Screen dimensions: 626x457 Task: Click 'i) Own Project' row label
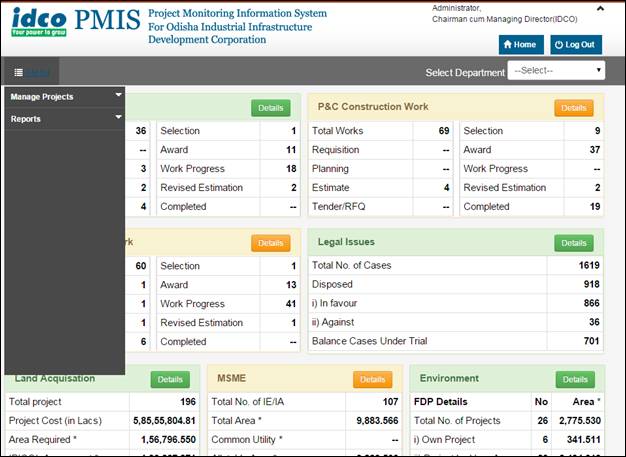pos(444,440)
